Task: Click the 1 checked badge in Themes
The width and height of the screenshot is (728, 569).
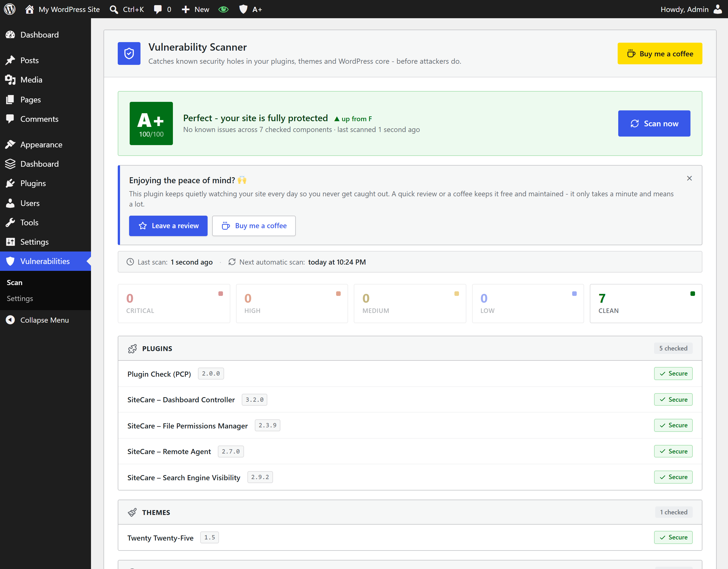Action: click(x=674, y=512)
